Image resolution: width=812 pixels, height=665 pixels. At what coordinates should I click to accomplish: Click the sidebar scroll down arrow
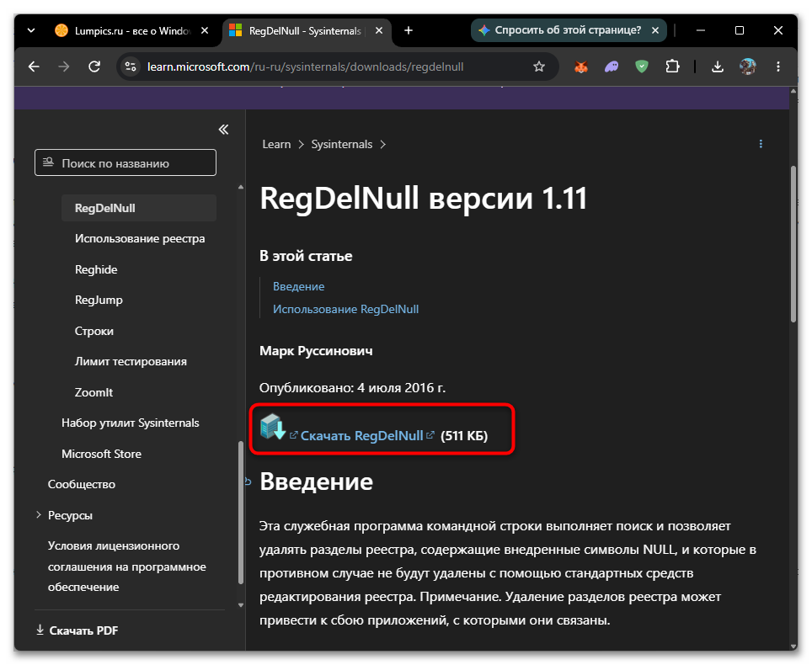click(x=241, y=604)
